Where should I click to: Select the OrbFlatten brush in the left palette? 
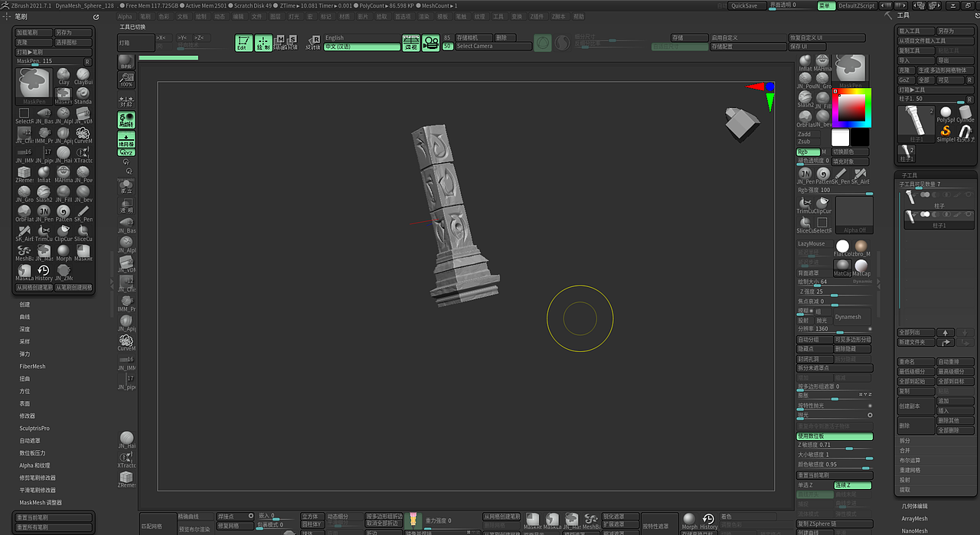coord(24,213)
